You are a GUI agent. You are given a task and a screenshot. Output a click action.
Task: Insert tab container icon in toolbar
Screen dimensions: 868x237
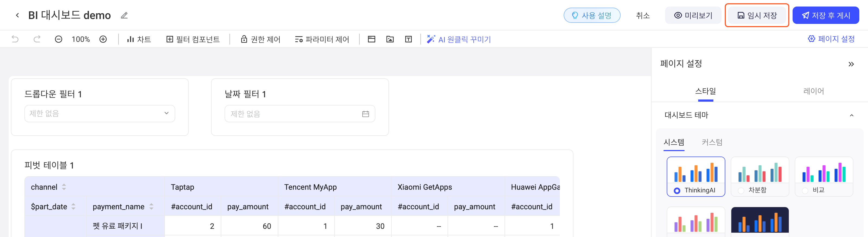(372, 39)
